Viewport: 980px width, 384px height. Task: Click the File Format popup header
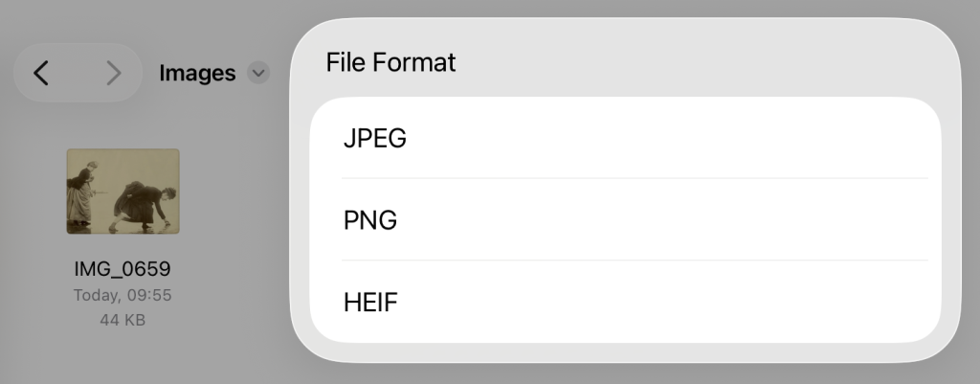pyautogui.click(x=390, y=63)
